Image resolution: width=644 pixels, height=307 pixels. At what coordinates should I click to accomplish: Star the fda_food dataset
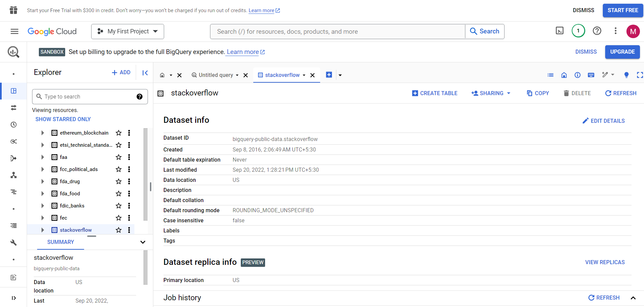coord(118,193)
